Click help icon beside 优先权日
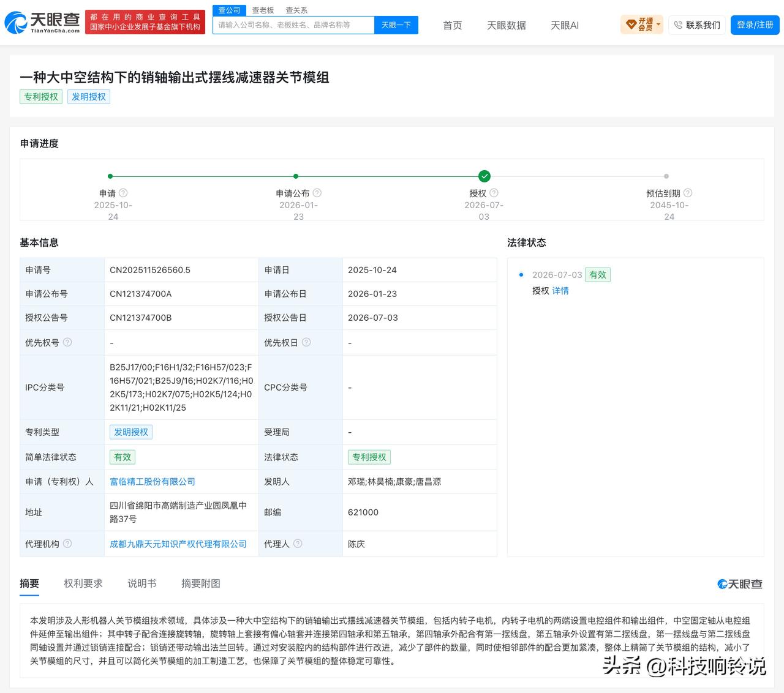784x693 pixels. pyautogui.click(x=306, y=342)
